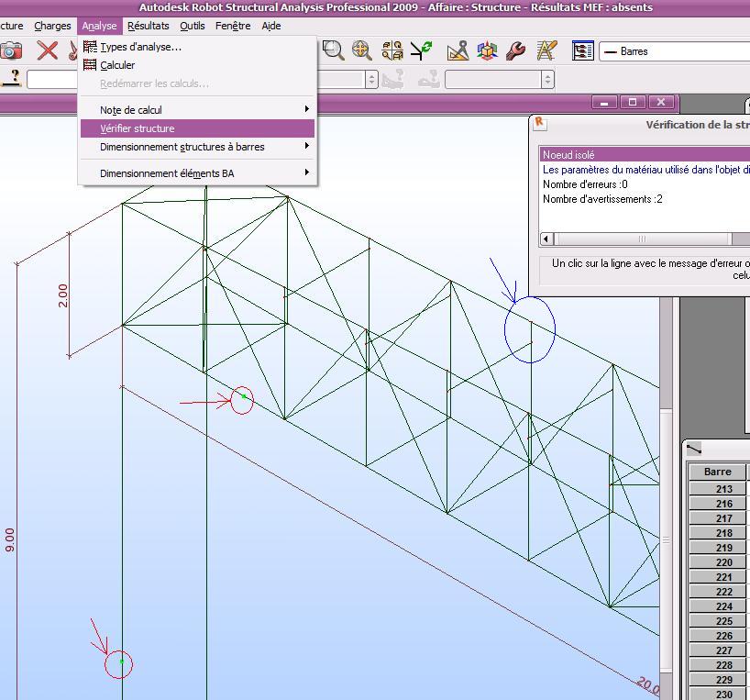The width and height of the screenshot is (750, 700).
Task: Select bar row 217
Action: (718, 518)
